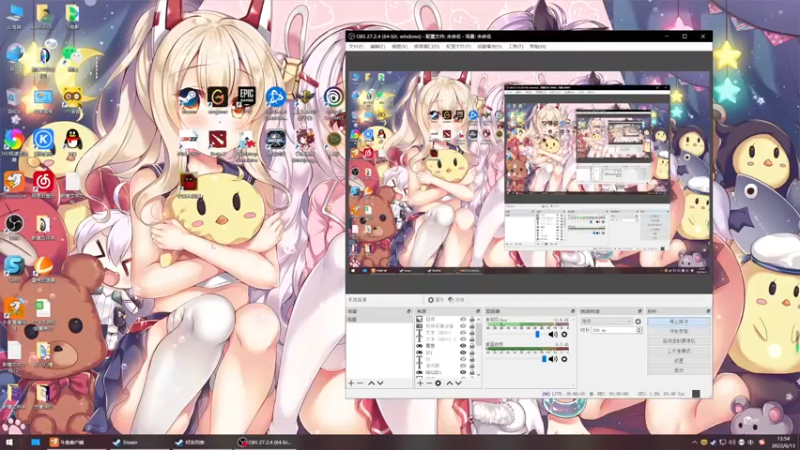Pop out the Scene Transitions dock float icon

(x=640, y=311)
